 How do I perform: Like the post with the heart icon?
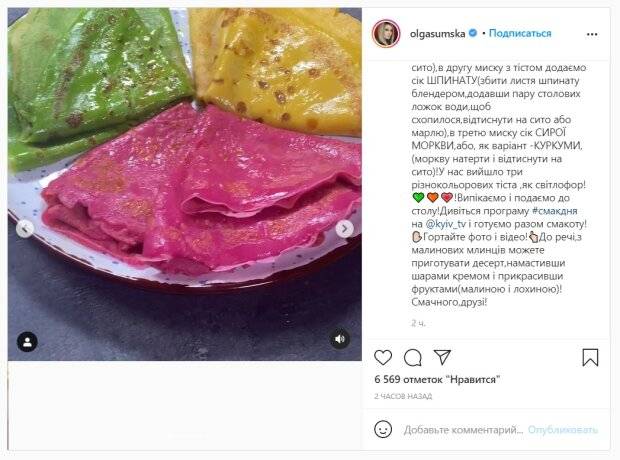[x=383, y=358]
